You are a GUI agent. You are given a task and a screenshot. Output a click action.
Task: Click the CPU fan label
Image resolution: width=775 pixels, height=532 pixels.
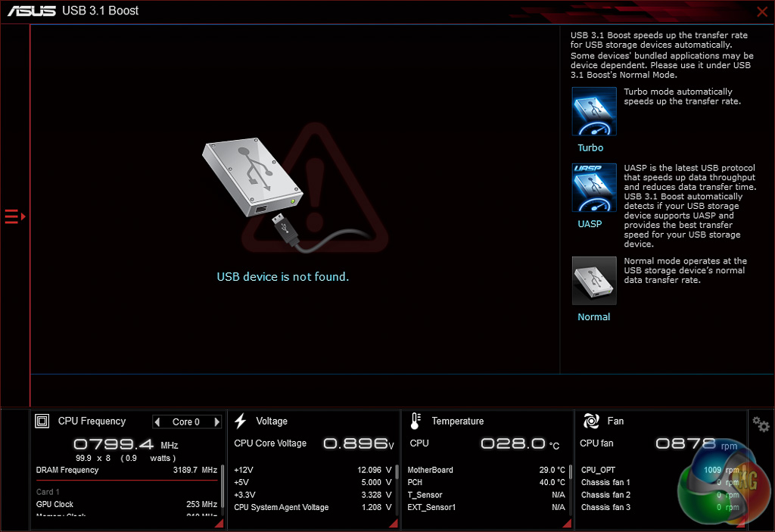click(596, 443)
